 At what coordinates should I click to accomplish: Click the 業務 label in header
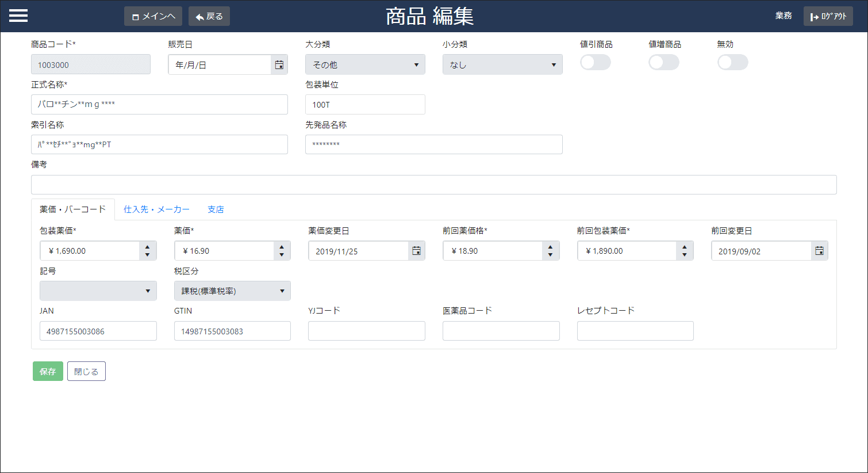(783, 16)
